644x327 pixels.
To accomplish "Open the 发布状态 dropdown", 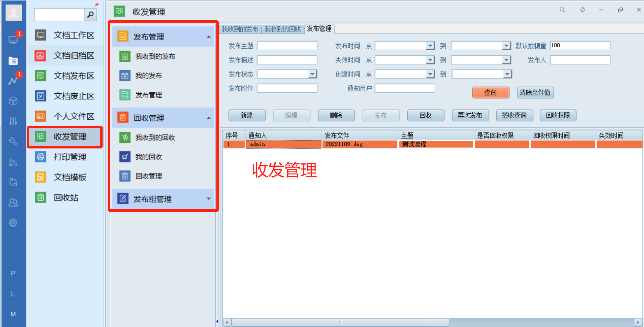I will click(313, 74).
